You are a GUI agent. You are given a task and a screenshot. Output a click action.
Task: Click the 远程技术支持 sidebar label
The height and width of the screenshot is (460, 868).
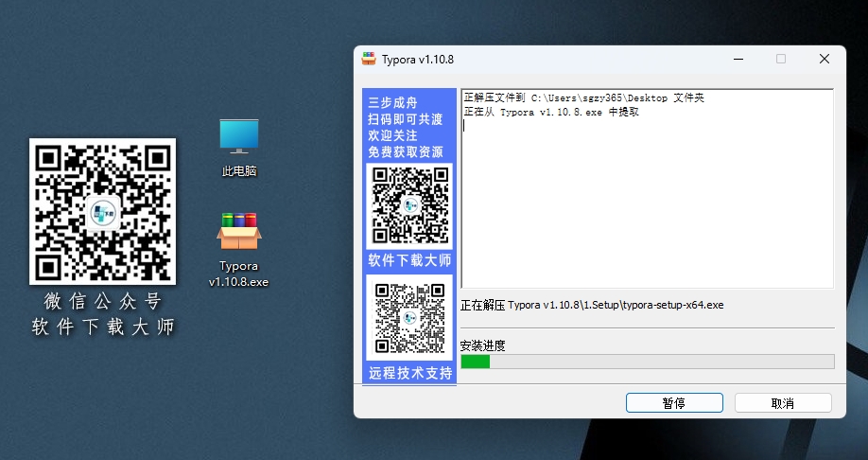tap(410, 373)
